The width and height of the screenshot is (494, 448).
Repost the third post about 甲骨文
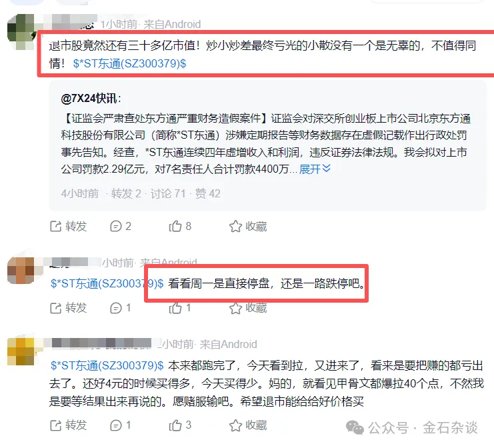(x=68, y=425)
